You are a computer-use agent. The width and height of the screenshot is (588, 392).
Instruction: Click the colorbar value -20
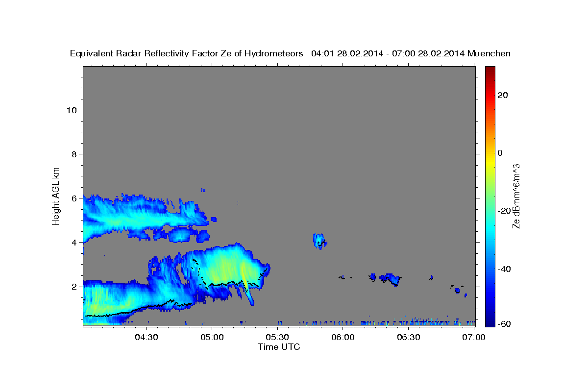coord(504,211)
